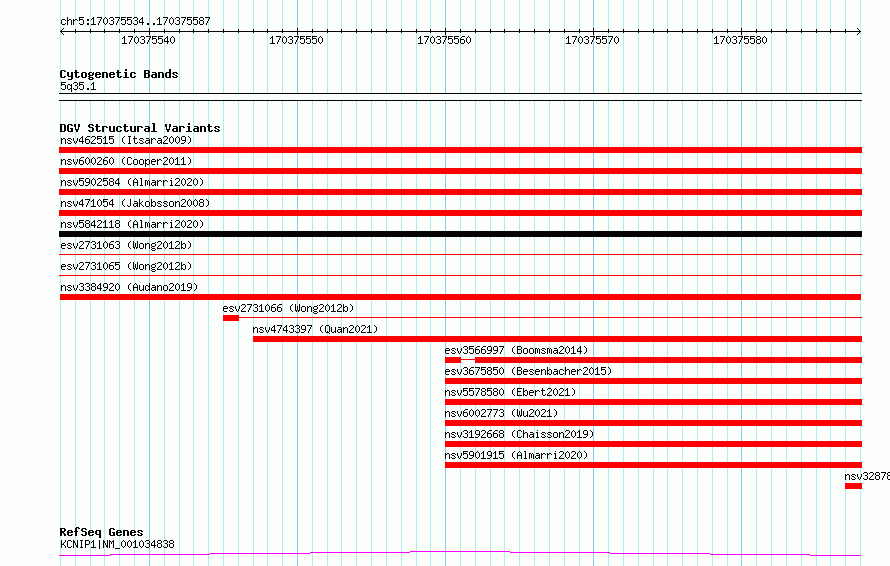The height and width of the screenshot is (566, 890).
Task: Click the red bar under esv3675850
Action: (x=653, y=381)
